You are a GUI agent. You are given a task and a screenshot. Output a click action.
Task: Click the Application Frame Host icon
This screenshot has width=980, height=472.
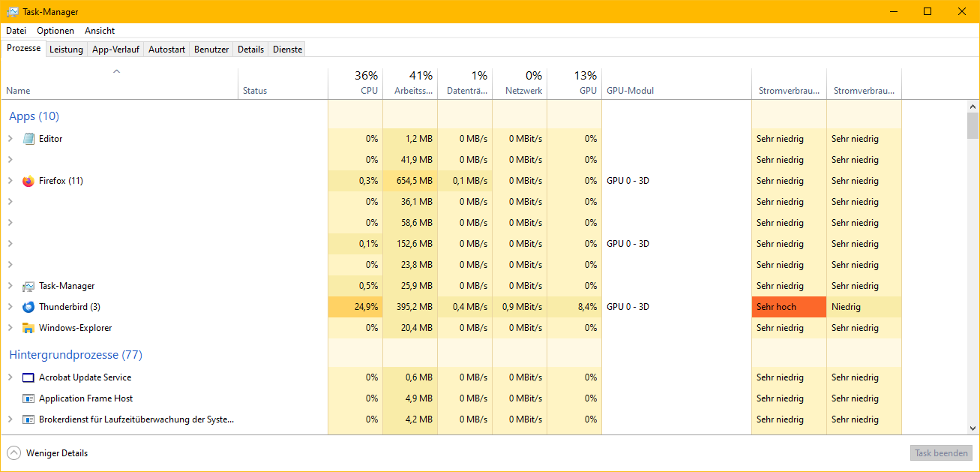point(28,398)
